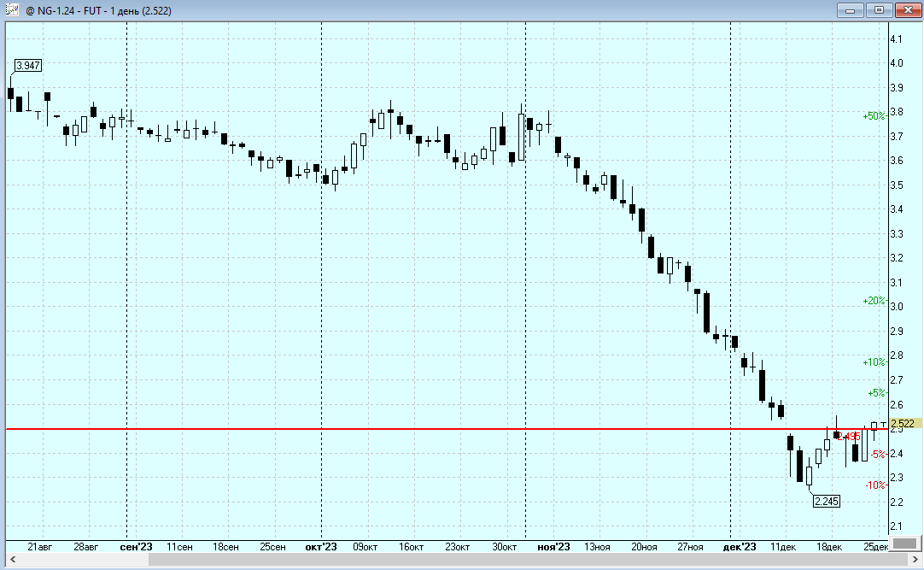Viewport: 924px width, 570px height.
Task: Click the 20ноя date label
Action: click(x=644, y=546)
